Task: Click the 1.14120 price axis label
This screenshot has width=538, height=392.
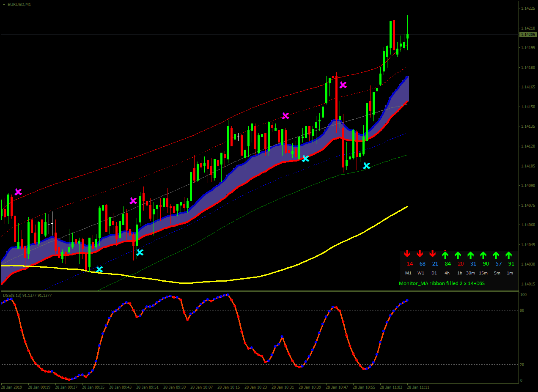Action: coord(528,146)
